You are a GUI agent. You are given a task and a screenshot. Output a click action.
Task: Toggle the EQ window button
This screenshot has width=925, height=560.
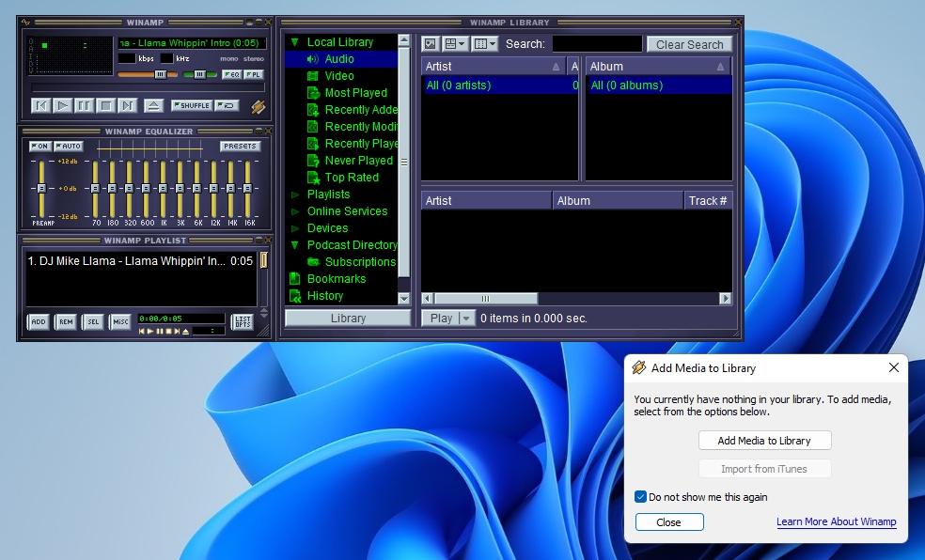click(231, 75)
